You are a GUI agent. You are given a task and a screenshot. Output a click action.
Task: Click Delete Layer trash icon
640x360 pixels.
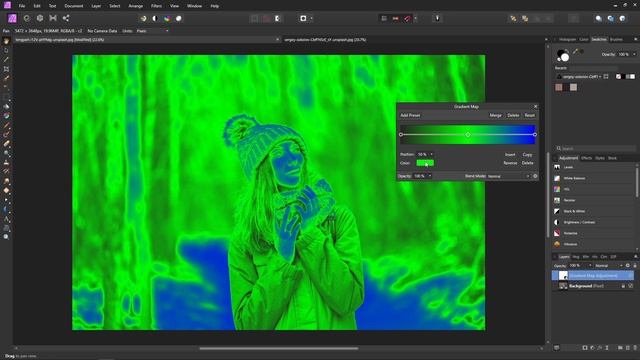[x=635, y=348]
